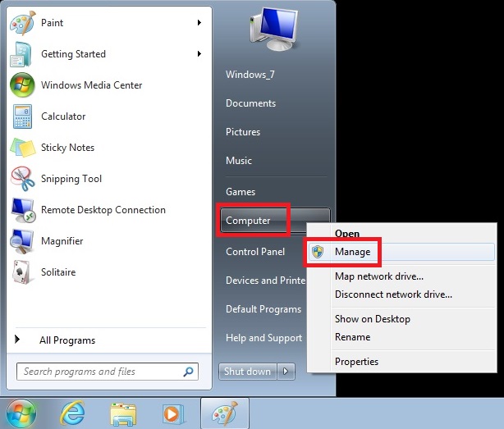The height and width of the screenshot is (429, 504).
Task: Click the Sticky Notes icon
Action: [22, 148]
